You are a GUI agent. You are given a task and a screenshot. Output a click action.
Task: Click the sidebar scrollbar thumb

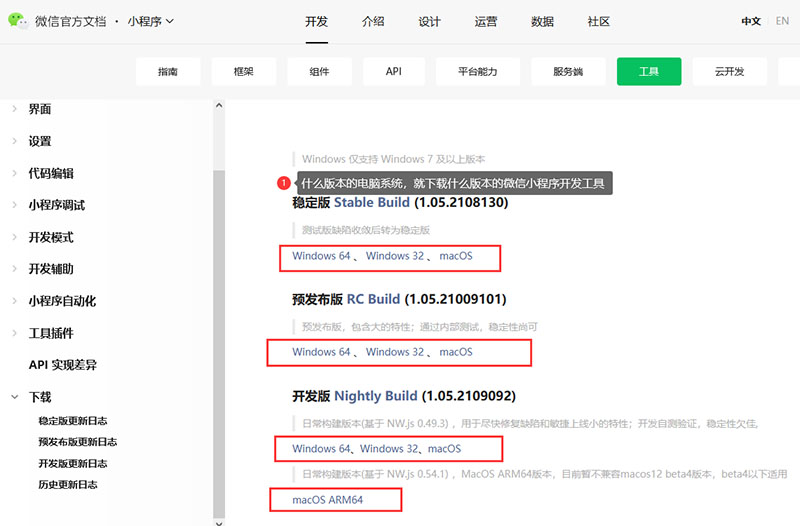click(x=219, y=344)
